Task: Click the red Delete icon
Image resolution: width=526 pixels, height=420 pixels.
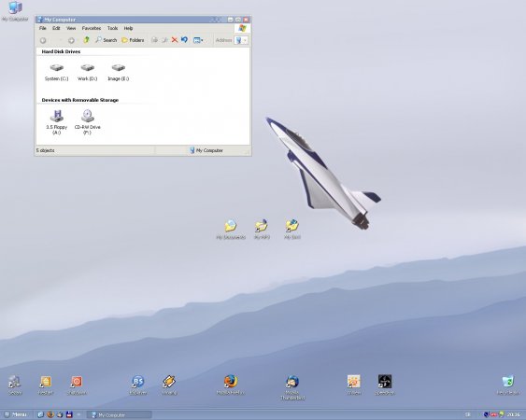Action: (x=175, y=40)
